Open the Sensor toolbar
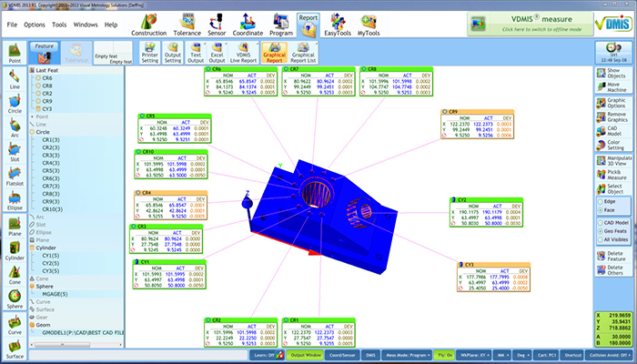This screenshot has height=364, width=637. 217,25
